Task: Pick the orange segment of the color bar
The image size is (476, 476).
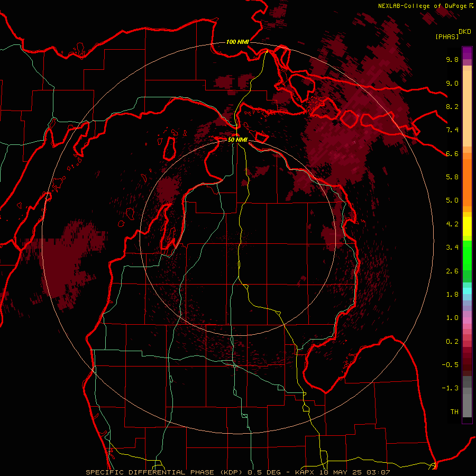Action: click(x=467, y=180)
